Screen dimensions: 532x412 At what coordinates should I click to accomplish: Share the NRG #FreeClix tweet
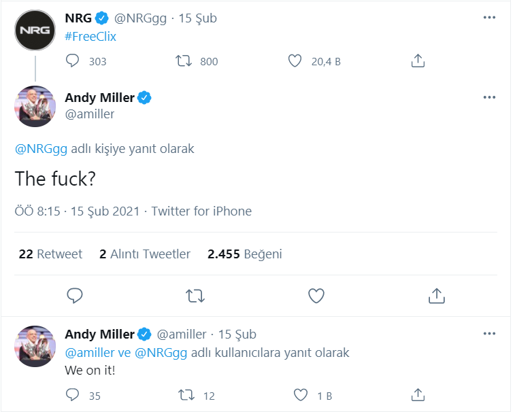pos(418,61)
